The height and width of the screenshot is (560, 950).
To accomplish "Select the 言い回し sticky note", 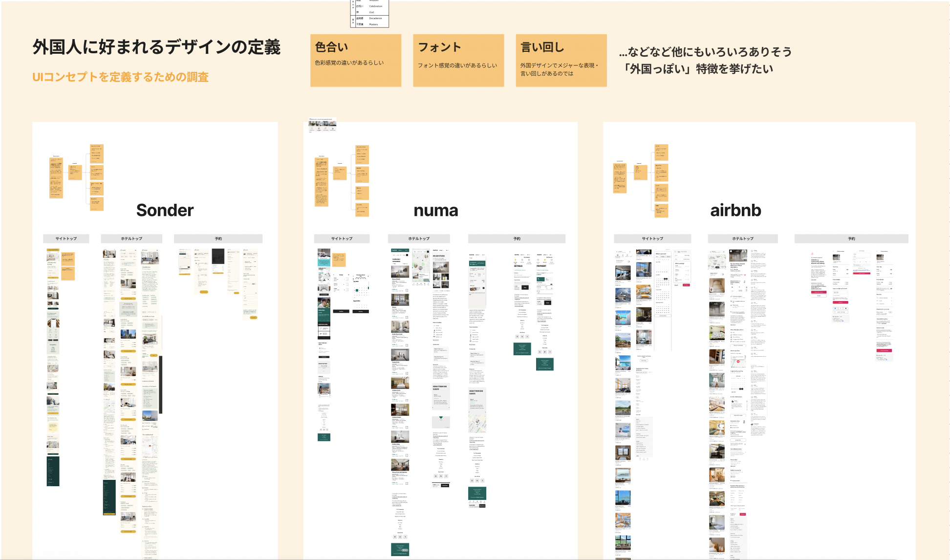I will click(x=561, y=60).
